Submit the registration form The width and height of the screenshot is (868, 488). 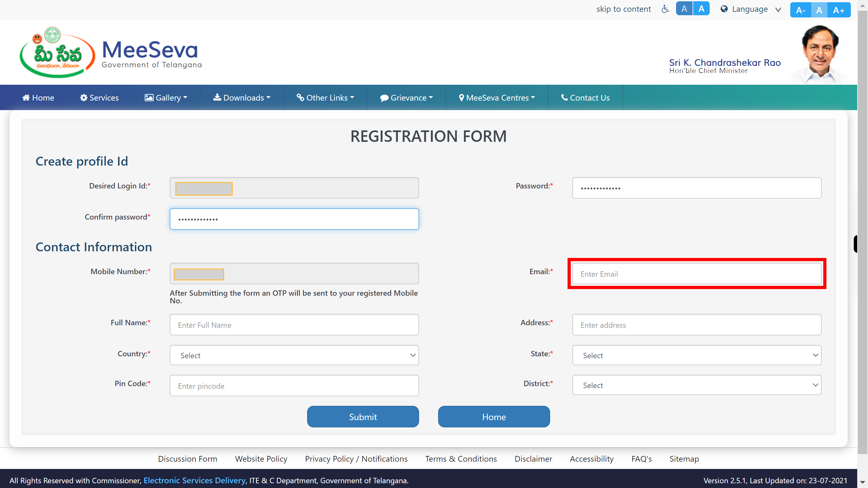click(x=363, y=417)
